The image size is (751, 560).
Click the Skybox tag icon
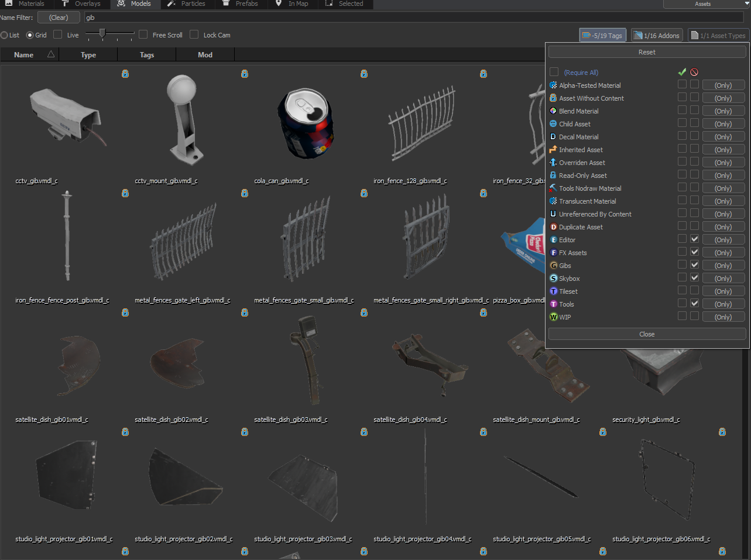[553, 278]
